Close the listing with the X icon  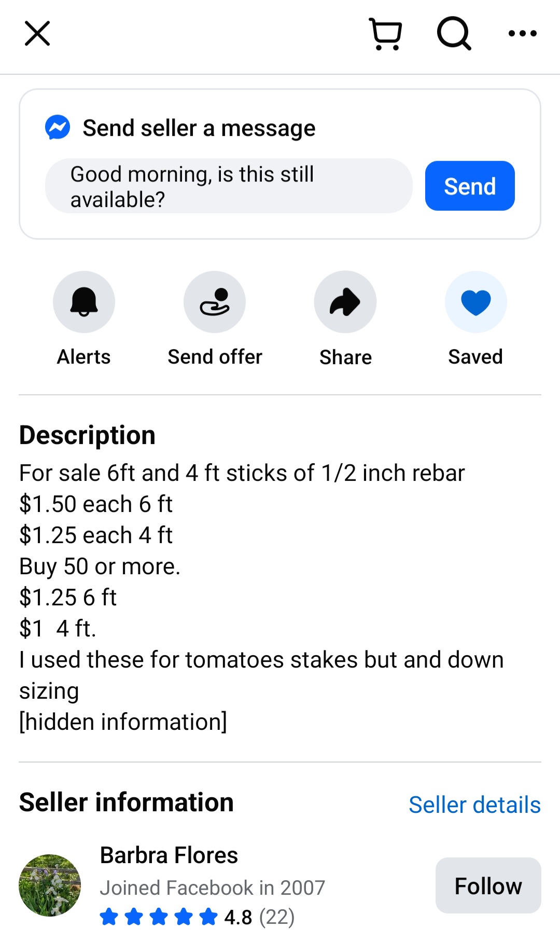[37, 34]
